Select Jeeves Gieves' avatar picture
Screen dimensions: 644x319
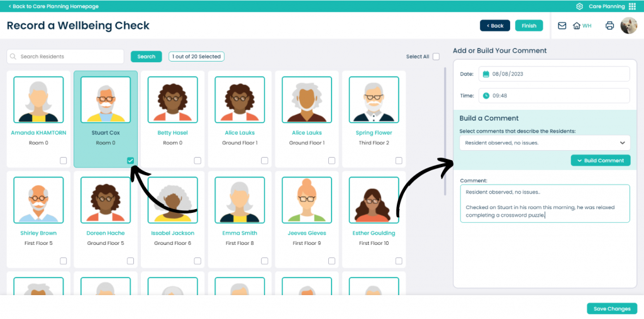[307, 200]
